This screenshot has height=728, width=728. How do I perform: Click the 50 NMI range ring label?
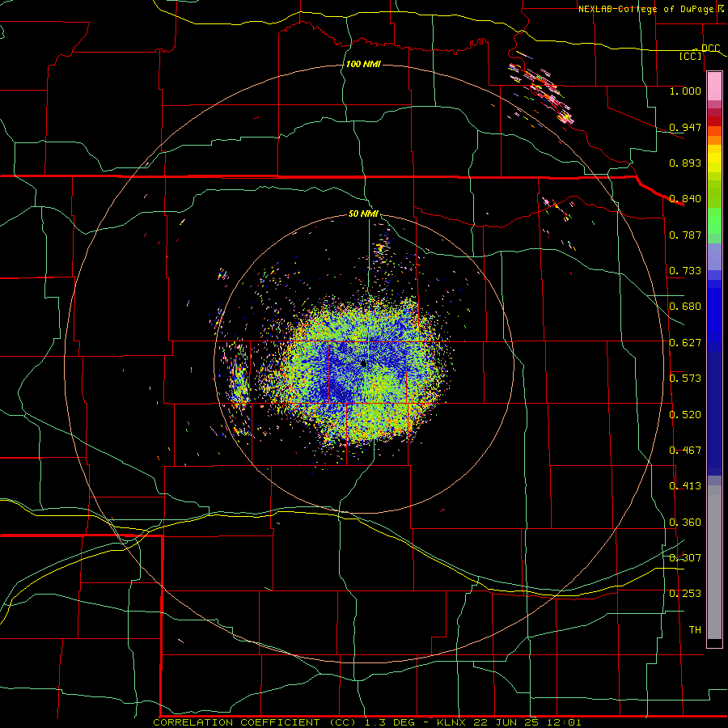pos(363,214)
